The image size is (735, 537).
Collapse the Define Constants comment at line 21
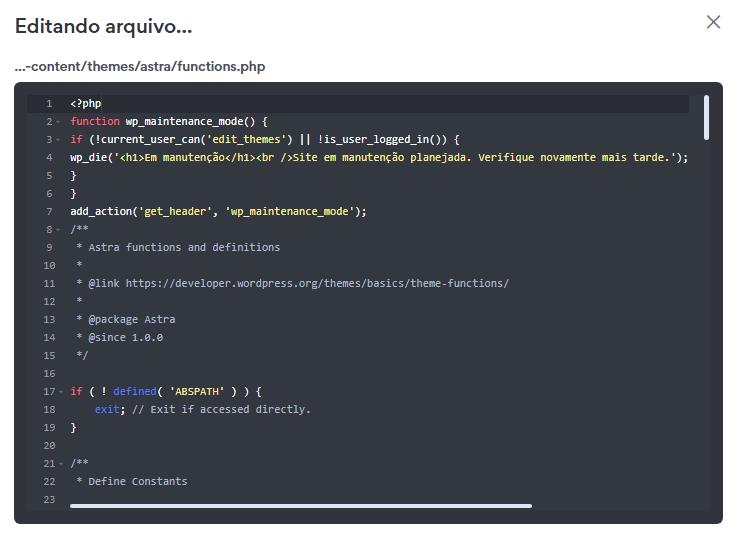[59, 464]
